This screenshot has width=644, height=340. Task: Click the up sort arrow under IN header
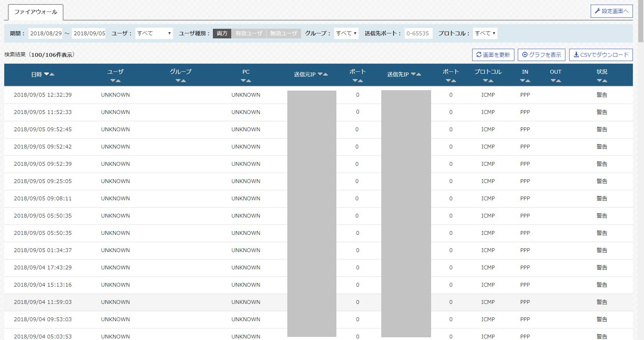(528, 81)
